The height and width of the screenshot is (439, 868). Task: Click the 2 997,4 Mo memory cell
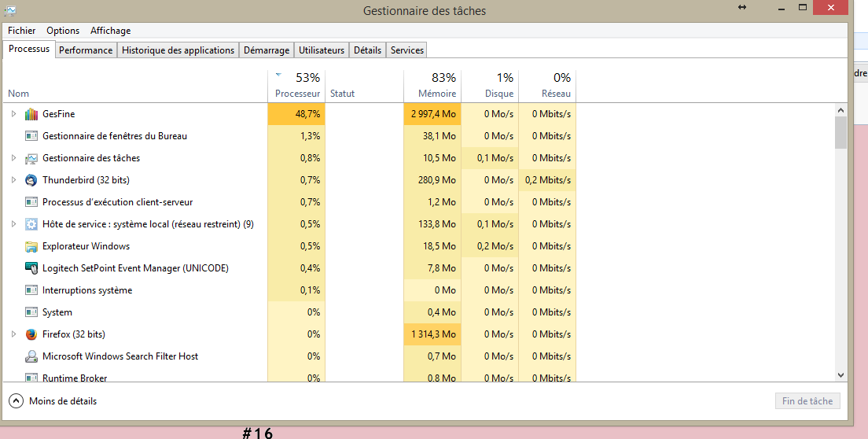click(x=432, y=114)
